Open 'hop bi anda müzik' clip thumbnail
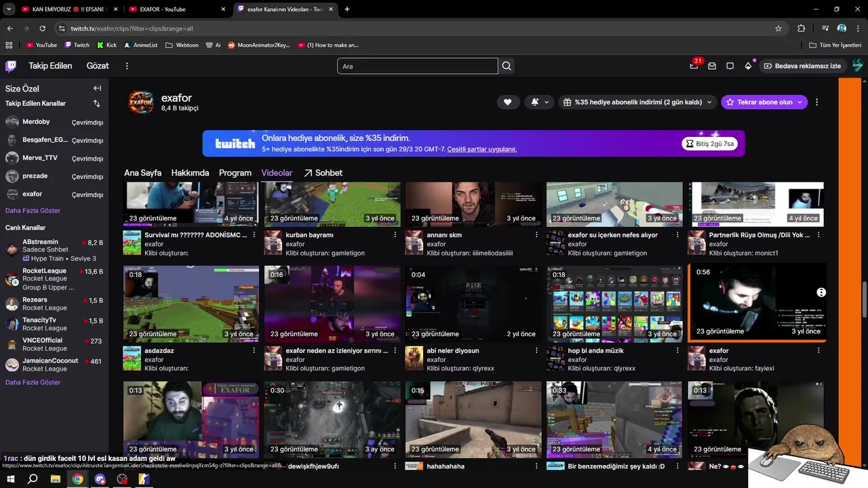868x488 pixels. [614, 304]
